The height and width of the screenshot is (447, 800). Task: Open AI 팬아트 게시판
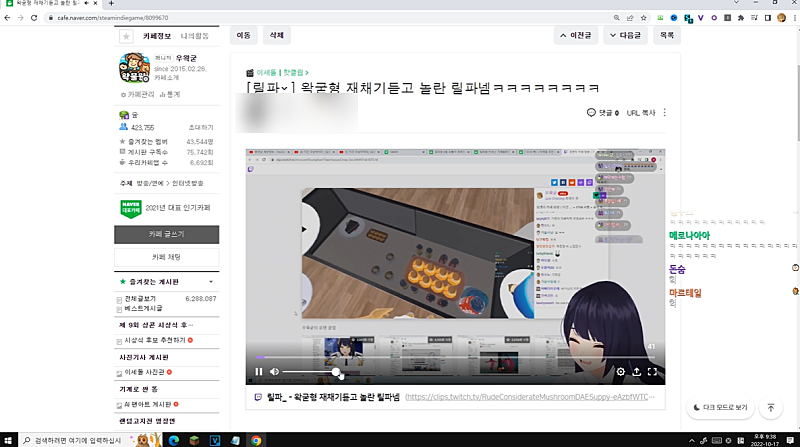(148, 405)
